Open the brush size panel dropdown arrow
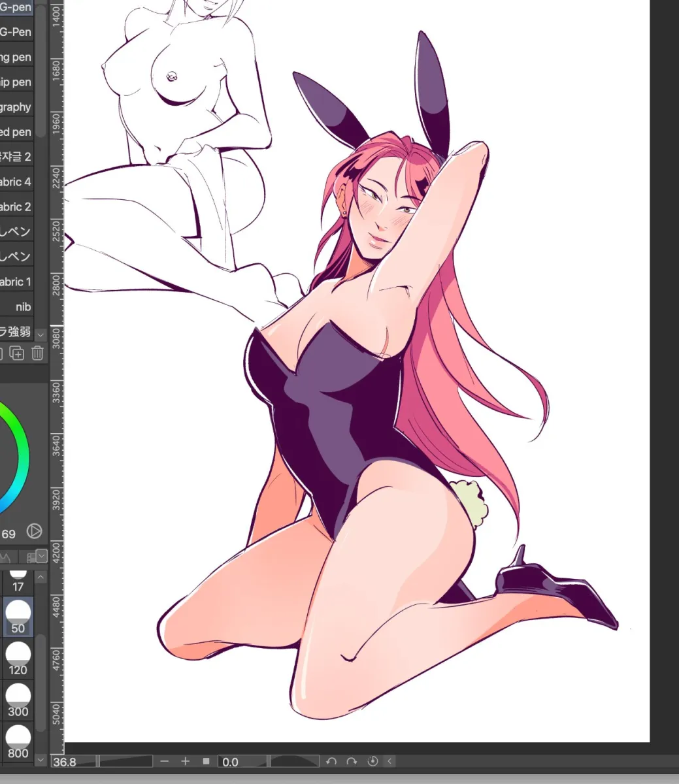This screenshot has height=784, width=679. [x=41, y=557]
